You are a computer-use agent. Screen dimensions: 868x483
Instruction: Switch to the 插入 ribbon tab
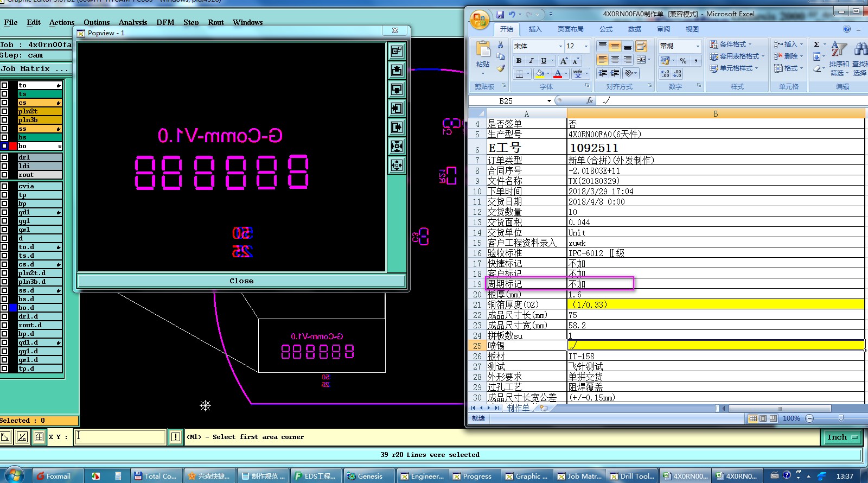pos(535,29)
